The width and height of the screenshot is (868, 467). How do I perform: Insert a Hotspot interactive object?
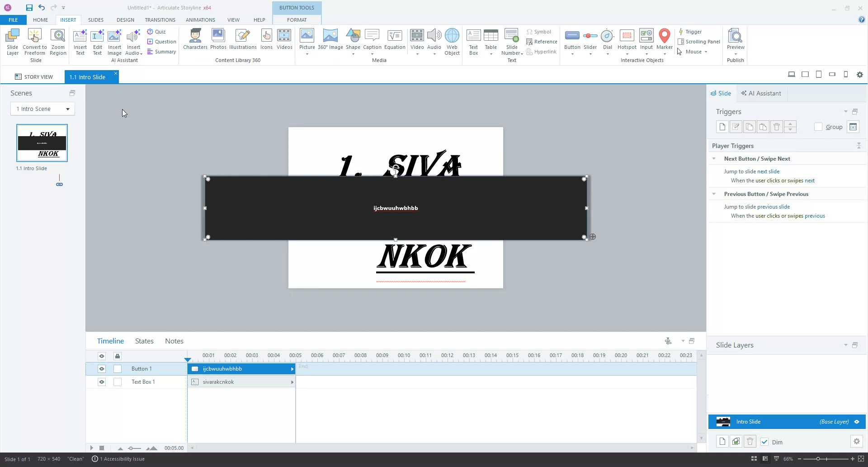tap(627, 41)
